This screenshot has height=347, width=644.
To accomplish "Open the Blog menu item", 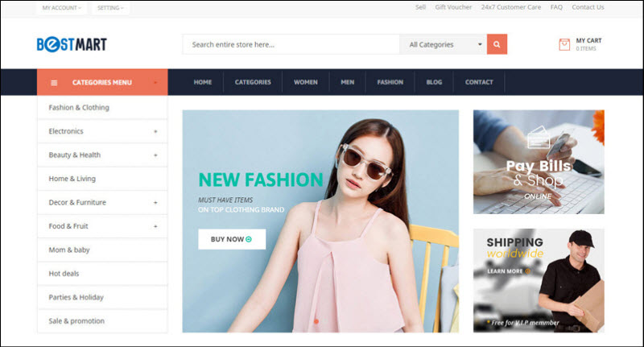I will pyautogui.click(x=434, y=82).
